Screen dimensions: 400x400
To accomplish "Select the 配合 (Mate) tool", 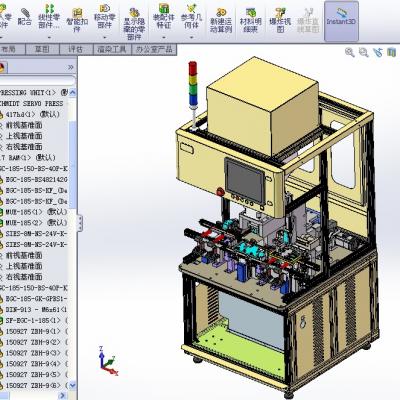I will click(25, 17).
